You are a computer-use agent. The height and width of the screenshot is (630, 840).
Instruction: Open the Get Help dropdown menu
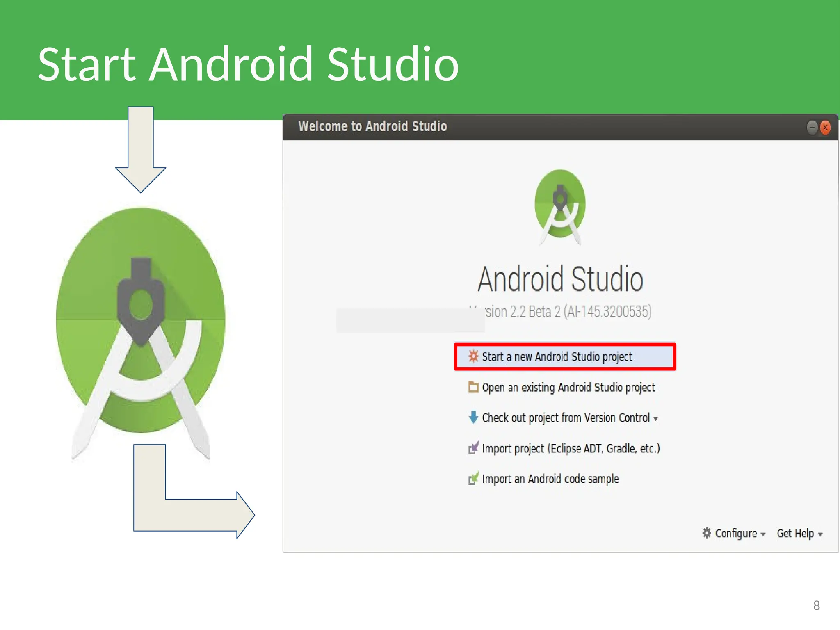pyautogui.click(x=800, y=533)
